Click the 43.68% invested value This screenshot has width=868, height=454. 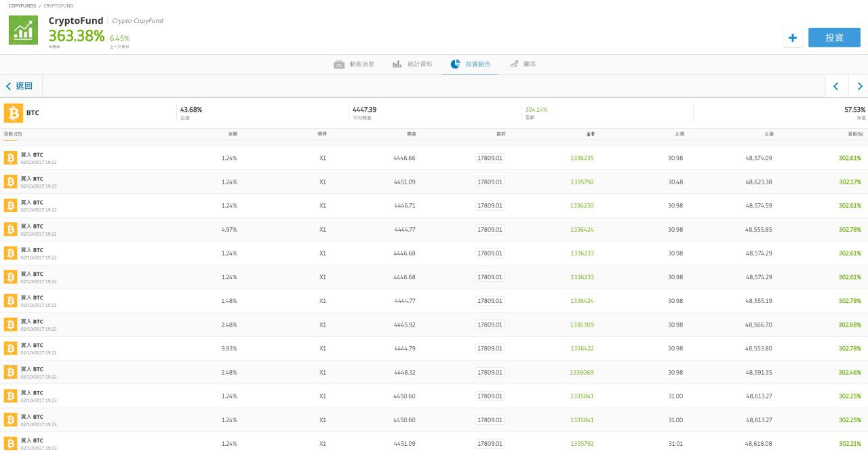click(x=191, y=109)
